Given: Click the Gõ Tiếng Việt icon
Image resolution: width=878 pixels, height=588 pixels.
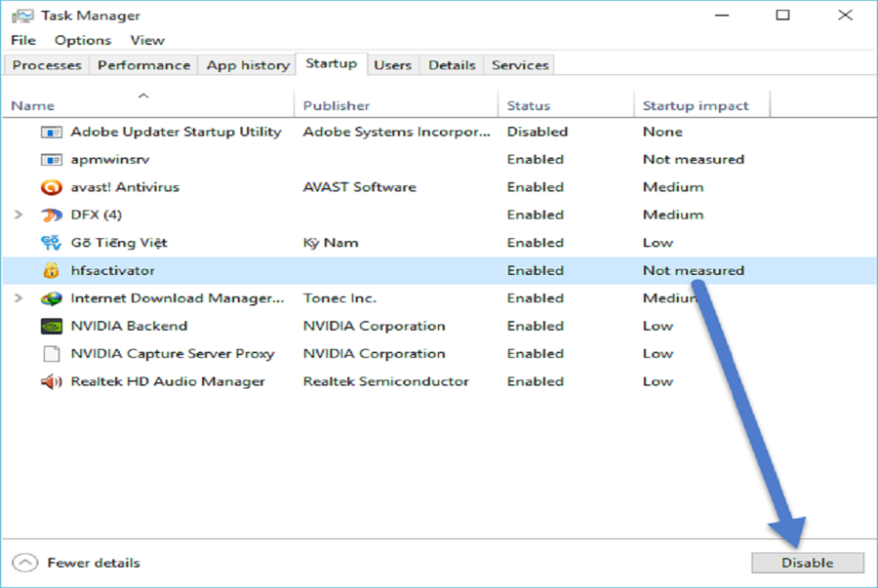Looking at the screenshot, I should pyautogui.click(x=51, y=243).
